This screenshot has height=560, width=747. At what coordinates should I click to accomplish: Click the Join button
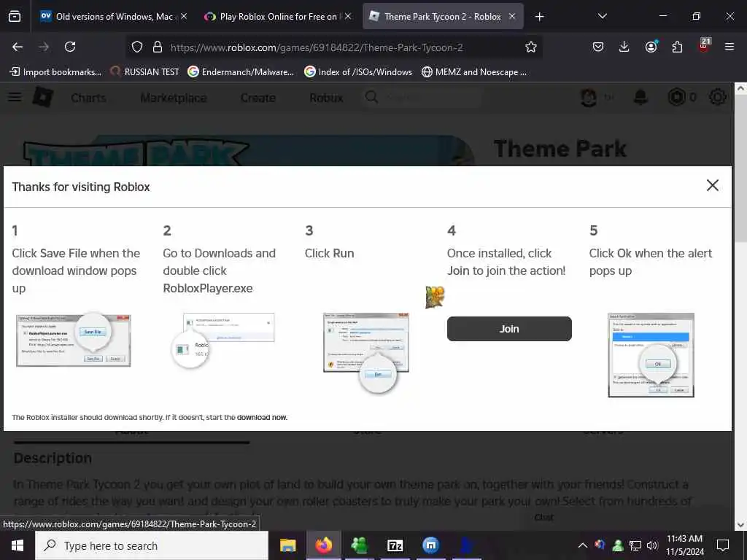pyautogui.click(x=509, y=329)
